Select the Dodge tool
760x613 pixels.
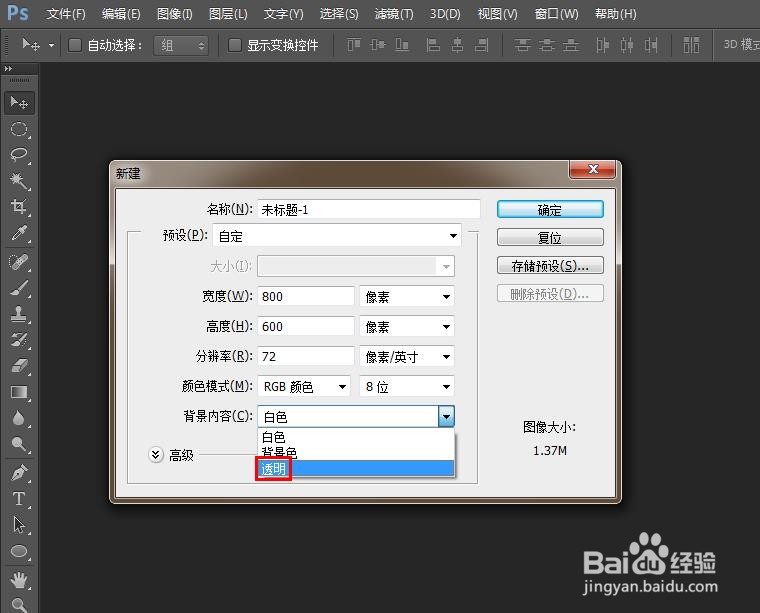(x=19, y=444)
